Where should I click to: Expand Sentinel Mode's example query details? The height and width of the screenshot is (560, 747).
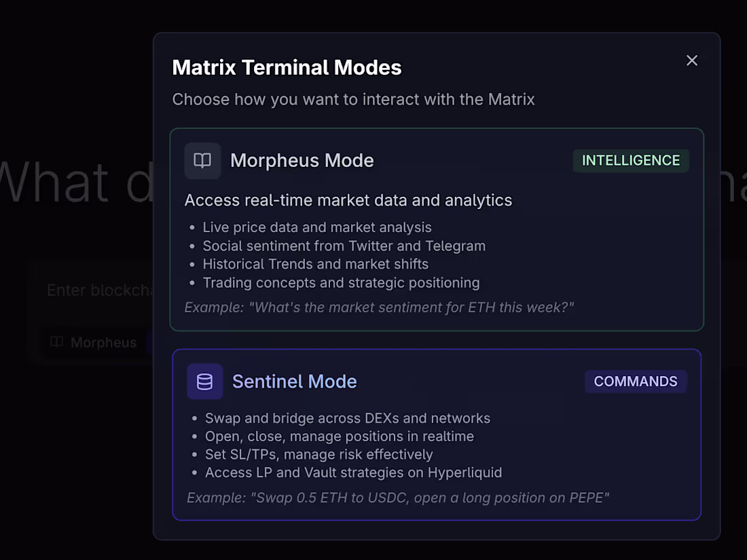pyautogui.click(x=397, y=498)
